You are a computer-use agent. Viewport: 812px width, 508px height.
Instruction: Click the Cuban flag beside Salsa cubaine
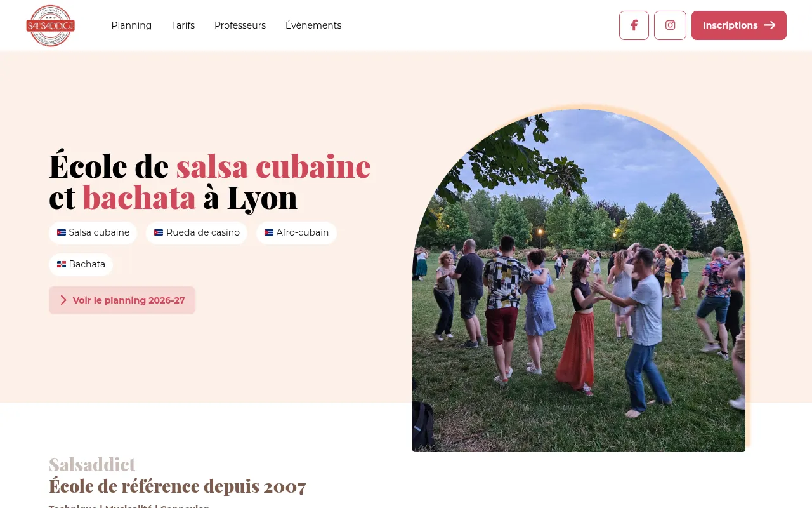pos(62,232)
